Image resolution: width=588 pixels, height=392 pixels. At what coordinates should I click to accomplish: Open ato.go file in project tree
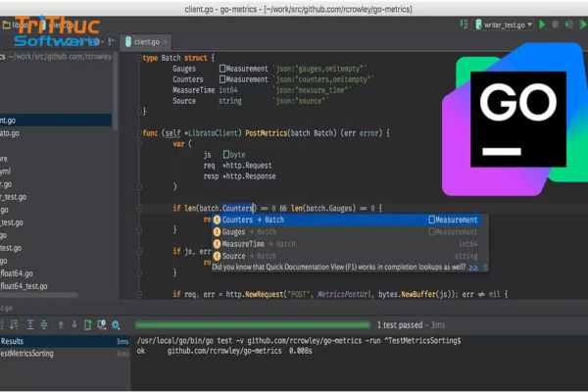click(10, 133)
